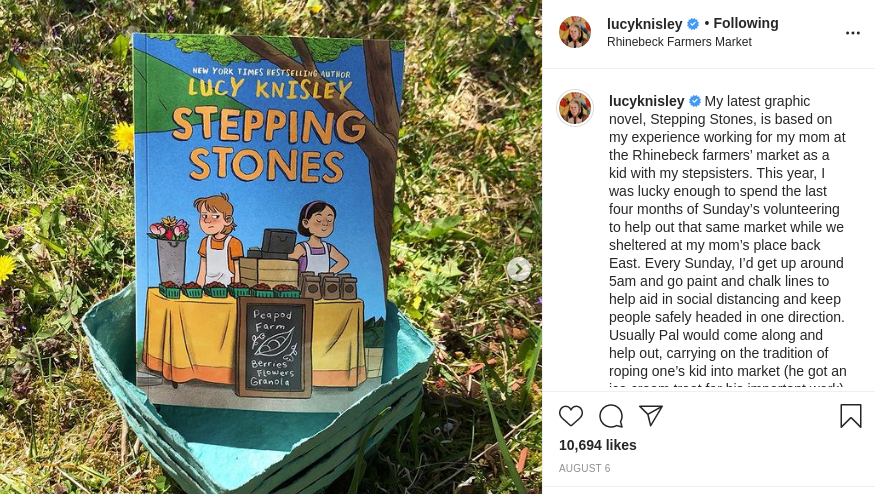
Task: Open comments via the speech bubble icon
Action: (x=611, y=416)
